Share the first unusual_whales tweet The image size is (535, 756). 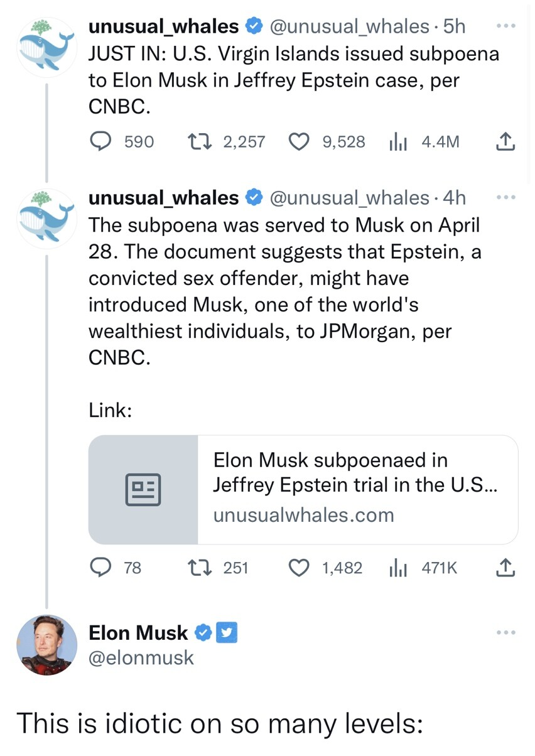pyautogui.click(x=505, y=142)
